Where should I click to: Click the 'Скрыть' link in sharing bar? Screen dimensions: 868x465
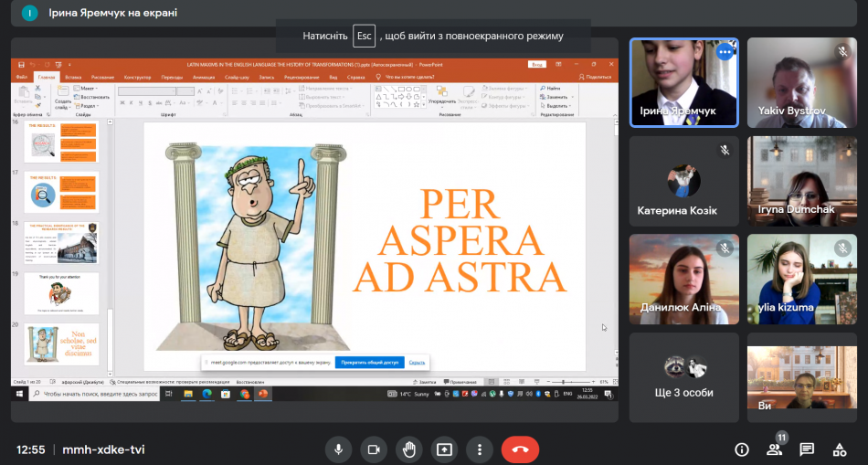[417, 363]
